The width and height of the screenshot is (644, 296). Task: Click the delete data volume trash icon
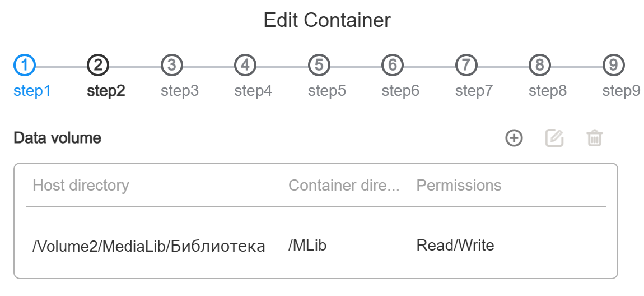[x=594, y=138]
